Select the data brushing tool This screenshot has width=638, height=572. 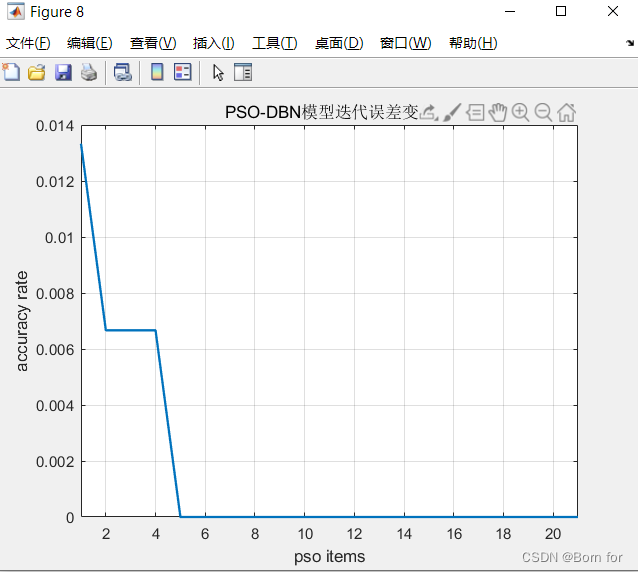[x=452, y=112]
